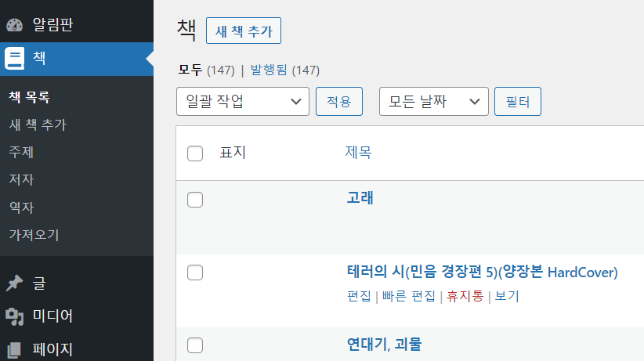The width and height of the screenshot is (644, 361).
Task: Click the 필터 filter button
Action: [x=518, y=102]
